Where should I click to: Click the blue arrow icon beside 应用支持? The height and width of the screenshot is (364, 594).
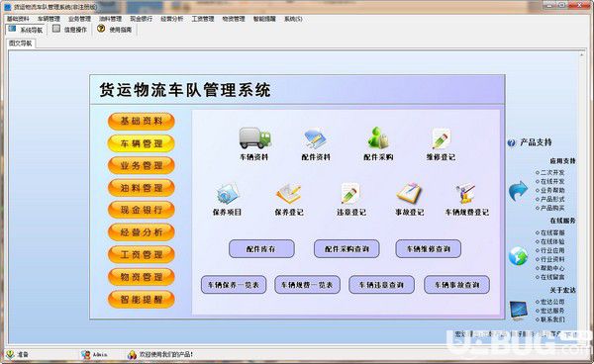[518, 191]
